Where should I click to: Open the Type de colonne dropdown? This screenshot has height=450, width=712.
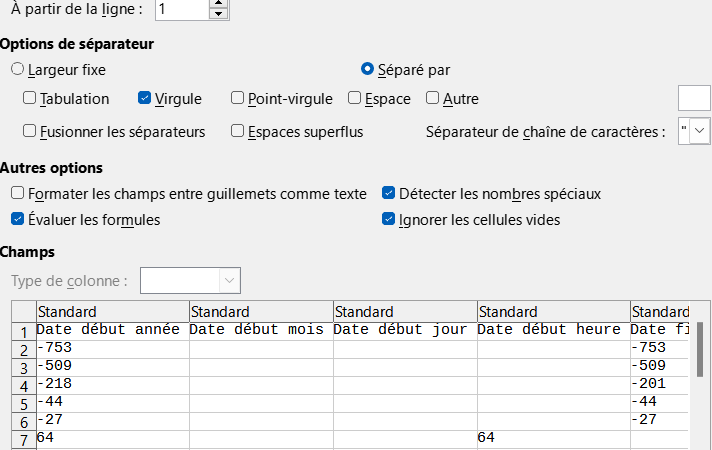point(190,281)
